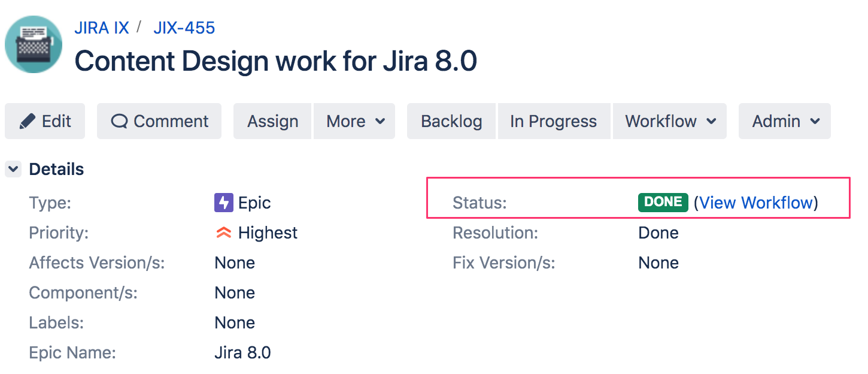Open the More dropdown menu
The width and height of the screenshot is (868, 374).
354,121
